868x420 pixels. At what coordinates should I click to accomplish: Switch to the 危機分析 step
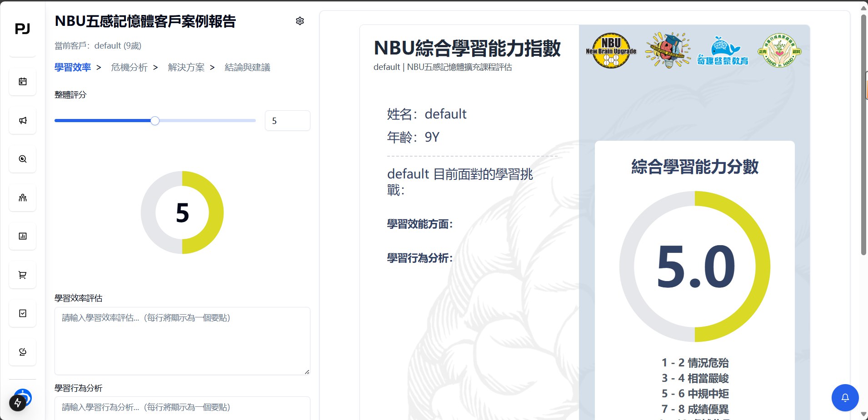point(129,67)
